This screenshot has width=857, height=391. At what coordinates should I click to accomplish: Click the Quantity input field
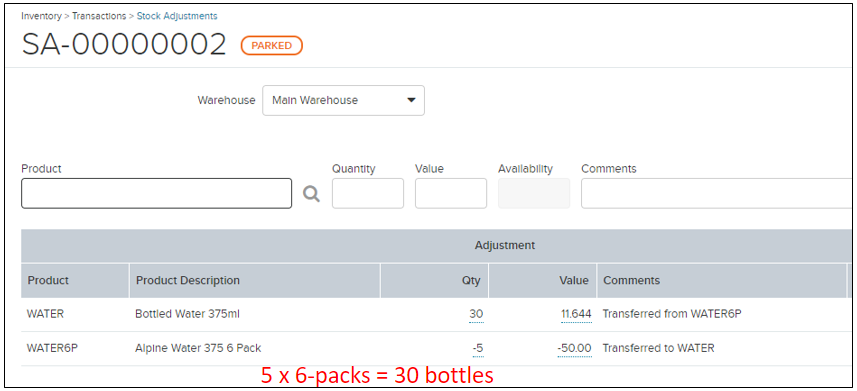[x=368, y=193]
